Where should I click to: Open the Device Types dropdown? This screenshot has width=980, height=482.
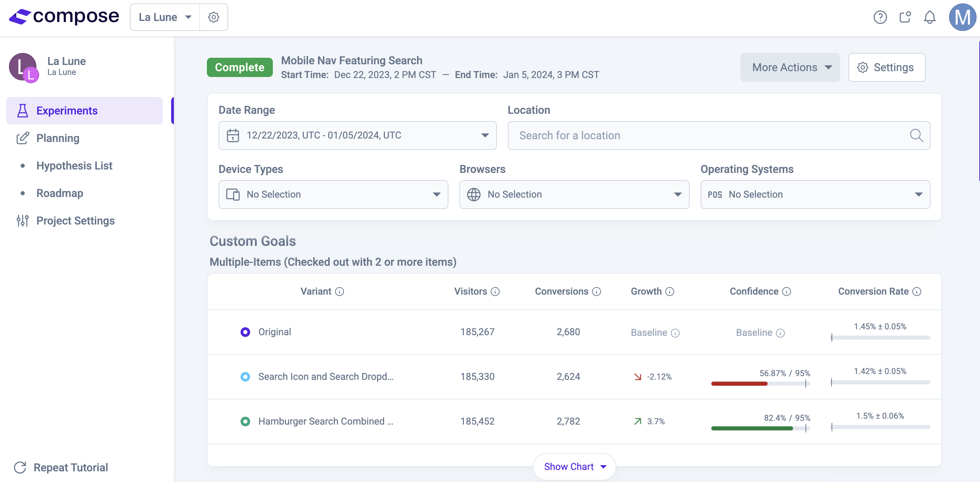click(x=333, y=194)
